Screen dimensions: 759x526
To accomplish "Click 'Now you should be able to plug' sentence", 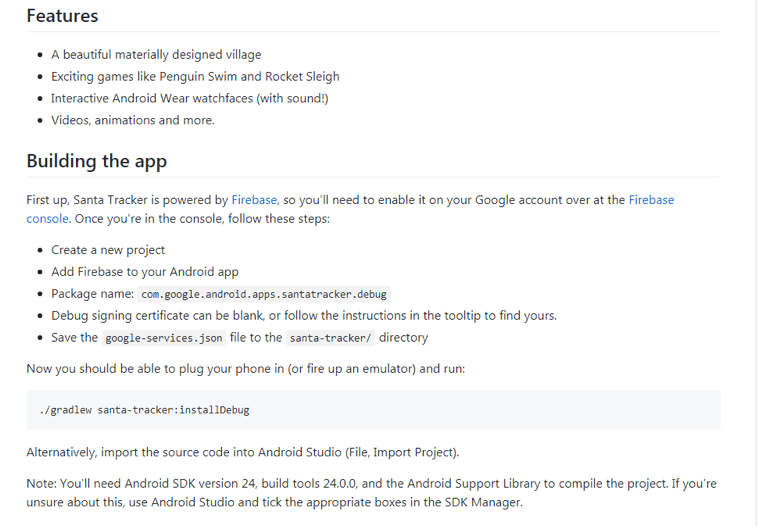I will tap(245, 369).
